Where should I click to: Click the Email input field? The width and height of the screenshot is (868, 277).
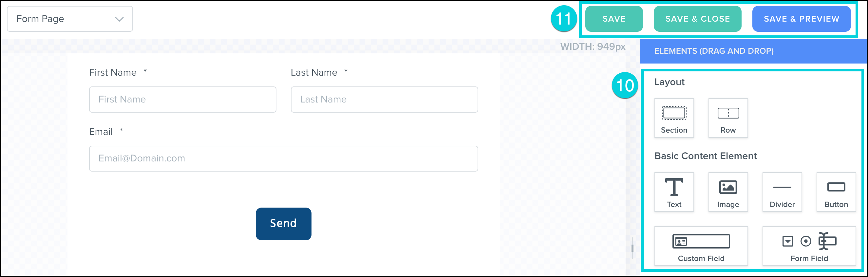283,158
